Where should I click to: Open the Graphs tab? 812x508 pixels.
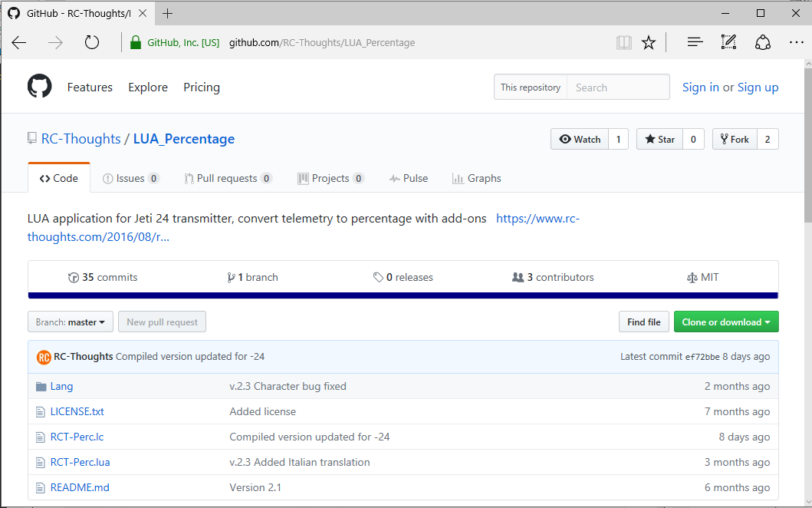pos(476,178)
